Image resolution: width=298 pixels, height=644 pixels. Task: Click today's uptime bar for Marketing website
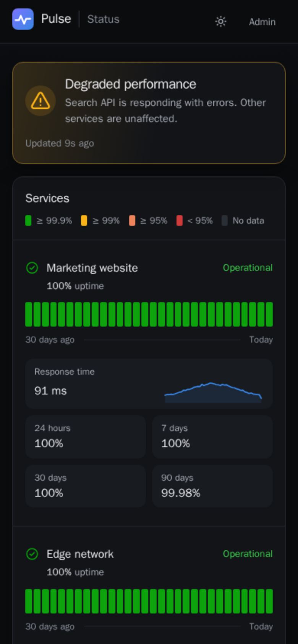[x=269, y=314]
